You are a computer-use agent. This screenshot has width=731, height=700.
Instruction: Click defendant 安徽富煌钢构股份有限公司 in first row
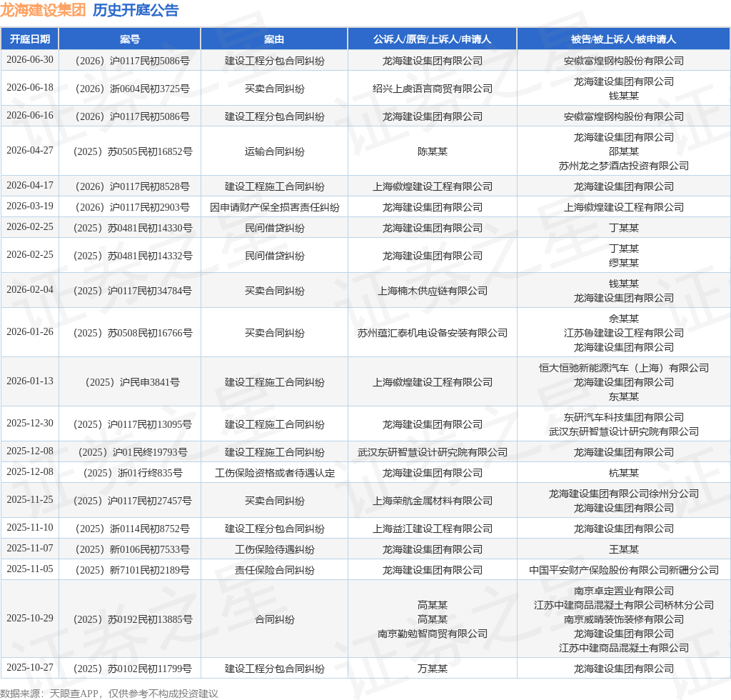pyautogui.click(x=624, y=61)
